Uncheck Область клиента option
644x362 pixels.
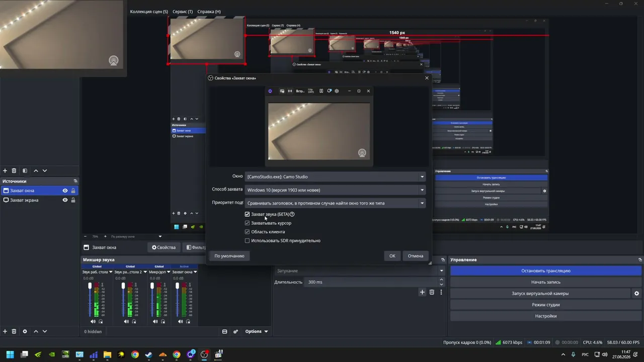coord(247,232)
